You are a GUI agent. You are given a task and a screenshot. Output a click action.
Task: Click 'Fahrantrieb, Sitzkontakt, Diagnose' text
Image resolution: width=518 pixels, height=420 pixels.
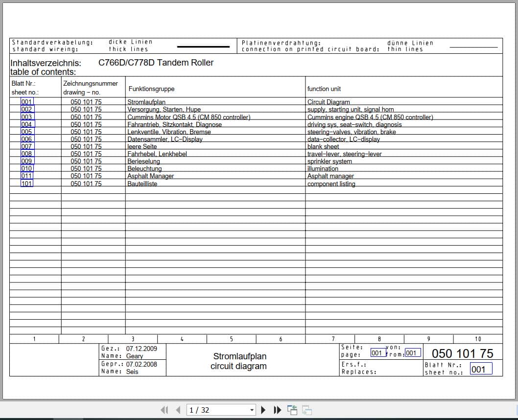coord(174,124)
